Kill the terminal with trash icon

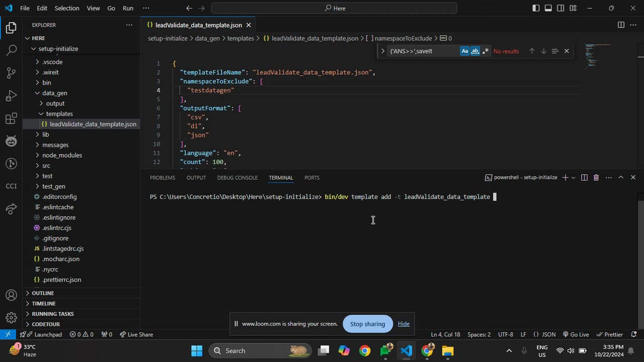tap(596, 177)
